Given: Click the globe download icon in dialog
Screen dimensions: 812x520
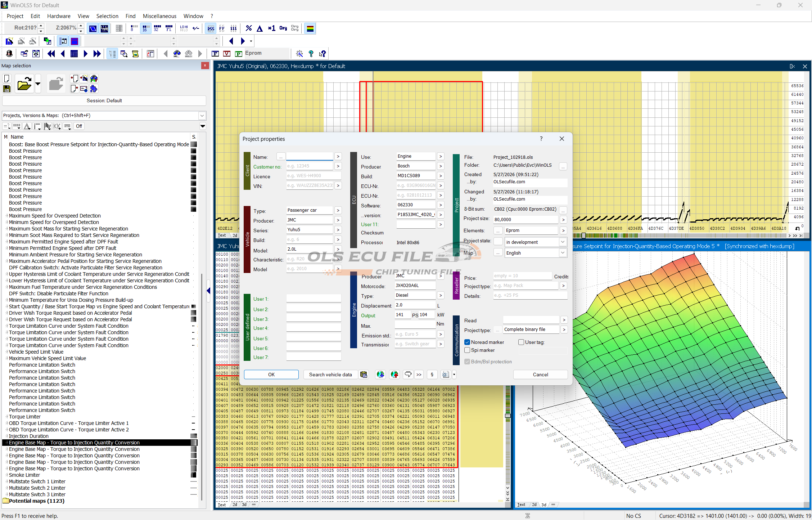Looking at the screenshot, I should pos(380,375).
